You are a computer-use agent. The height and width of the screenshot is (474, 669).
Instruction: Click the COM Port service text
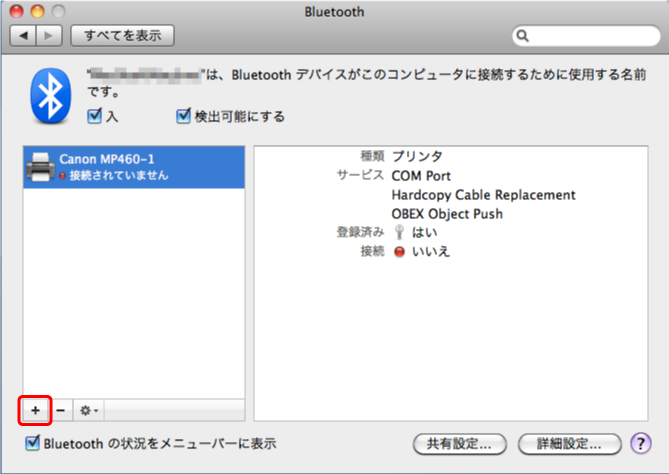point(421,176)
